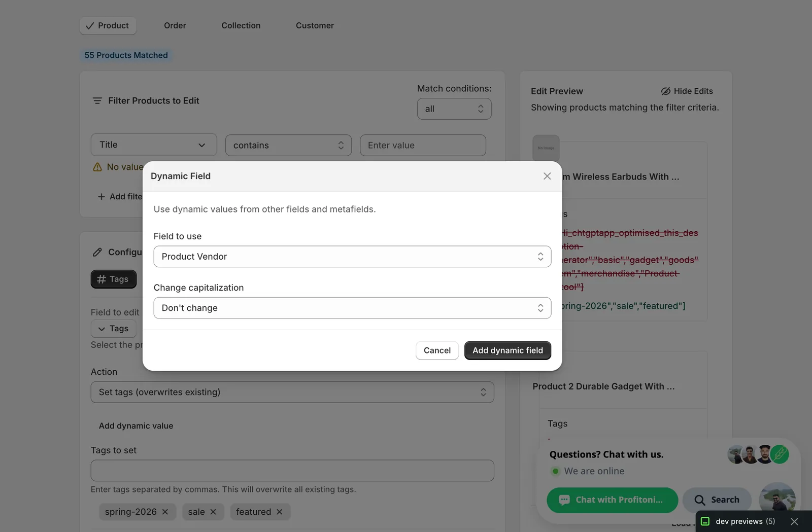Open Chat with Profitoni chat button
812x532 pixels.
coord(612,500)
